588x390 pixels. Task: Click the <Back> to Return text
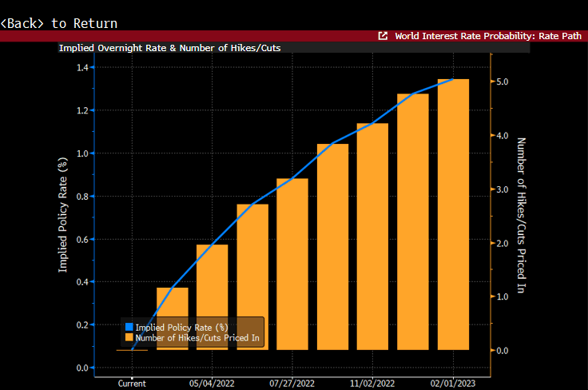pos(59,23)
